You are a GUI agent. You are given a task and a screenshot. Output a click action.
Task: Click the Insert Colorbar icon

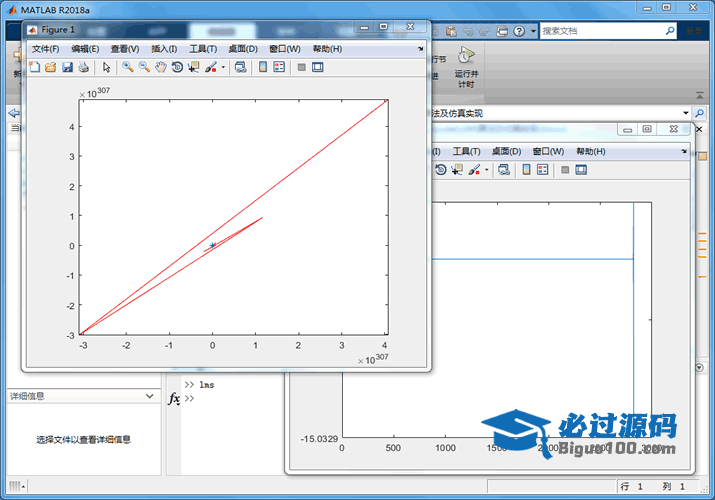point(263,68)
